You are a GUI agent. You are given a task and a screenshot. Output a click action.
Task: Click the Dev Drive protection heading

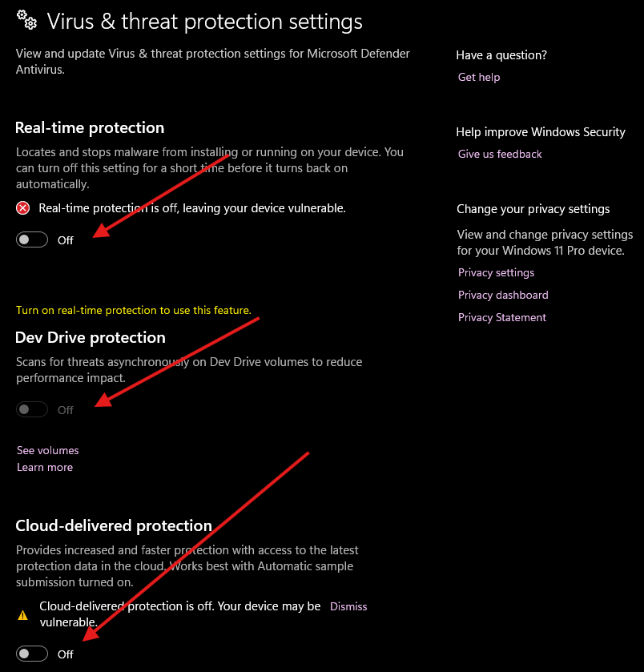[90, 337]
